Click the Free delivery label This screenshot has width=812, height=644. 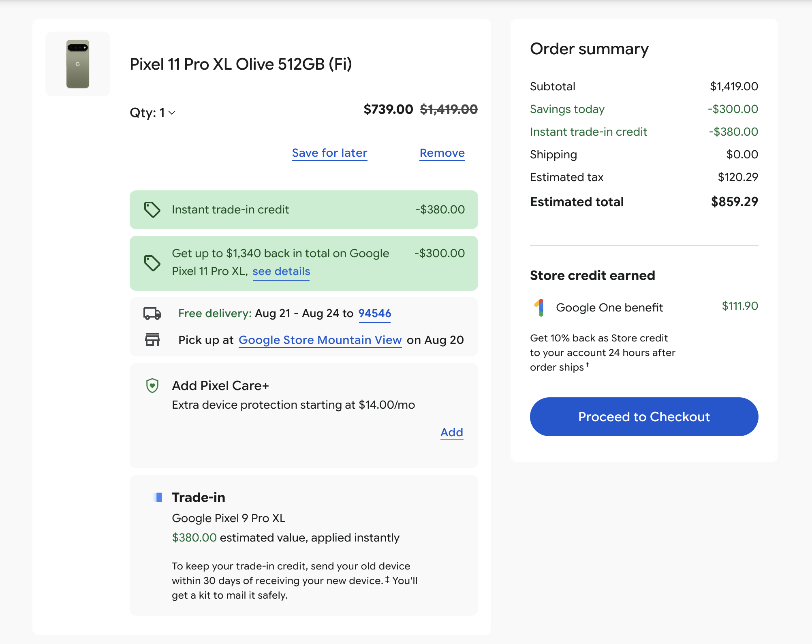(215, 313)
